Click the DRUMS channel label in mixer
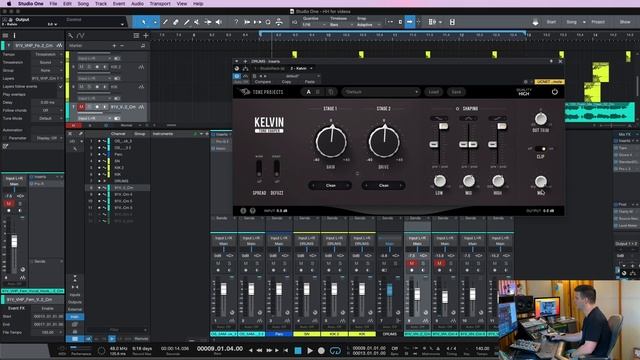 (389, 334)
